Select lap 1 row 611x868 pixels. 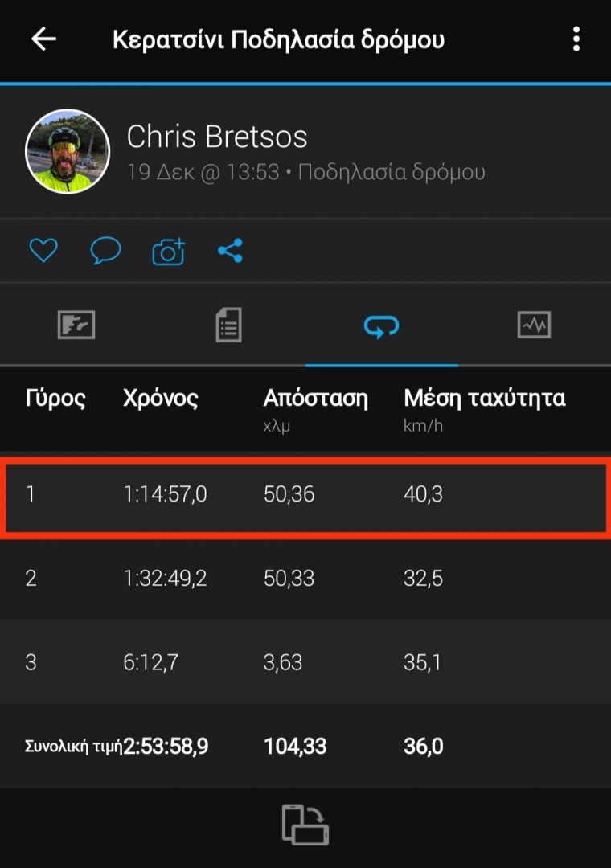[x=305, y=494]
